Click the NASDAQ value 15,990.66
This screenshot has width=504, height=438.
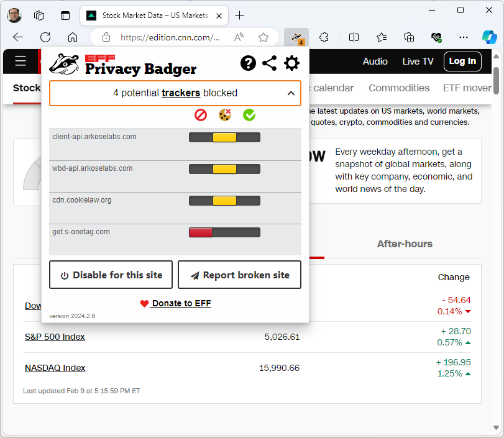point(279,368)
